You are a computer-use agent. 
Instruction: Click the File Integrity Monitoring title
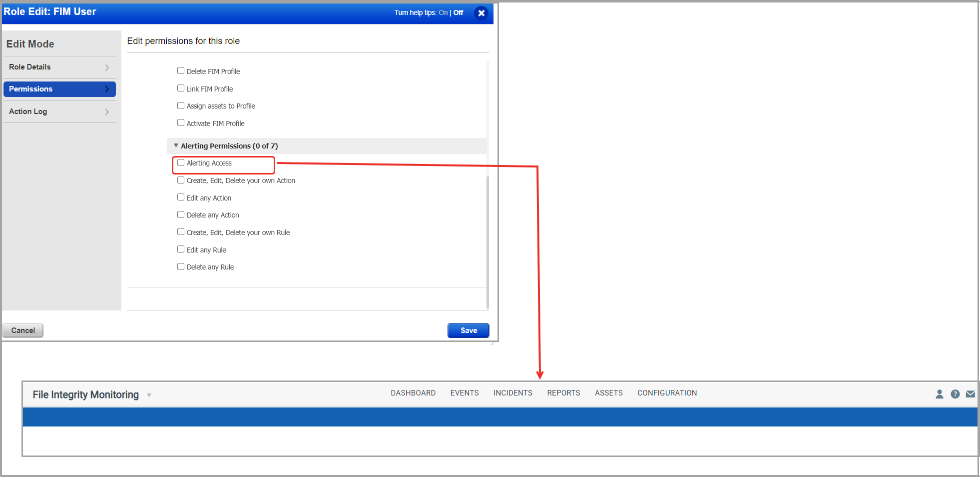tap(86, 394)
